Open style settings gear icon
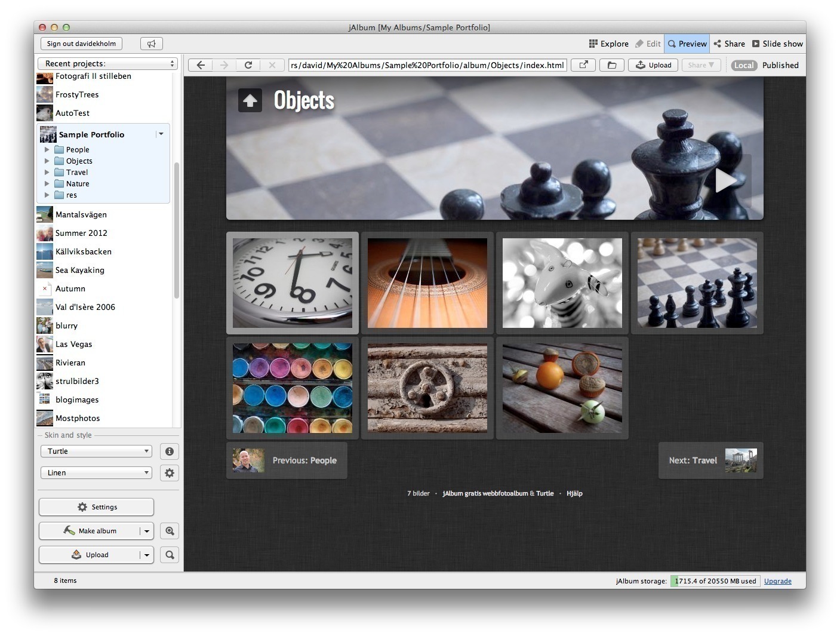840x636 pixels. click(x=170, y=473)
